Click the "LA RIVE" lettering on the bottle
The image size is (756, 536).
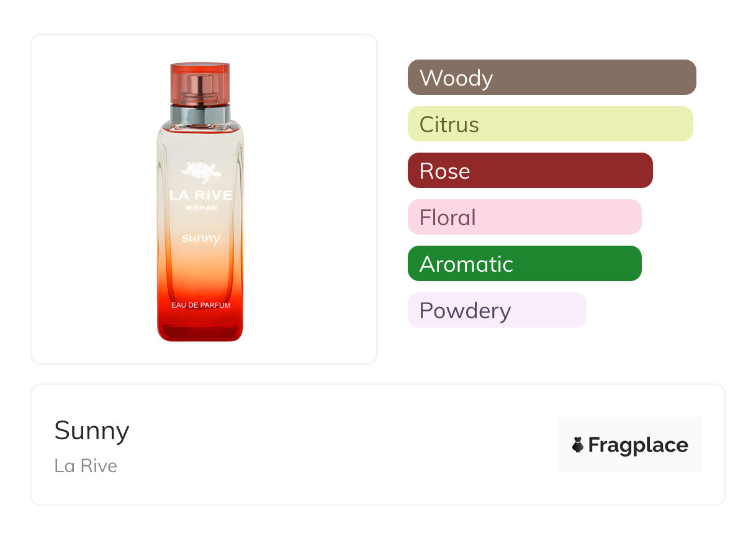[x=200, y=195]
